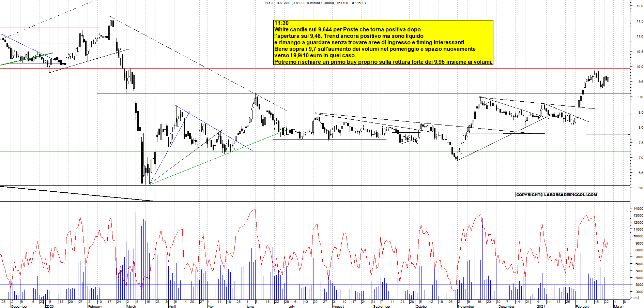644x308 pixels.
Task: Click the 10.0 price axis label
Action: tap(640, 67)
